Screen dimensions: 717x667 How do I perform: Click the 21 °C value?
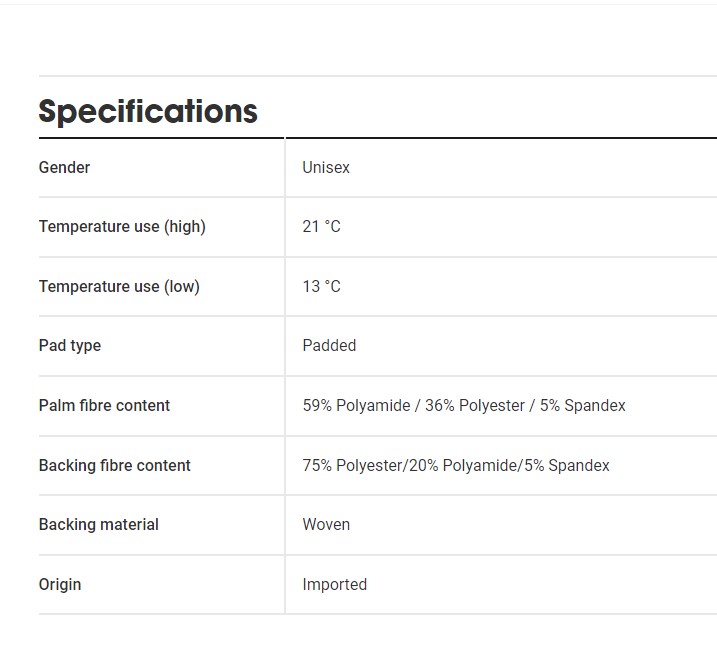(321, 226)
